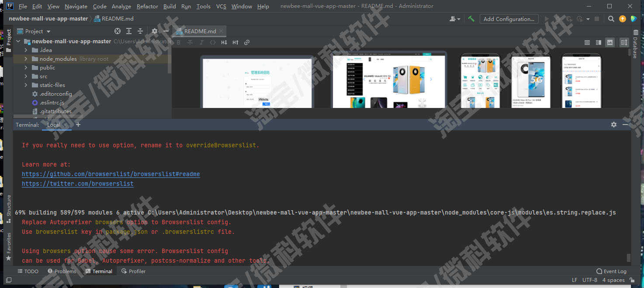Open the Problems tool window
The height and width of the screenshot is (288, 644).
(62, 271)
